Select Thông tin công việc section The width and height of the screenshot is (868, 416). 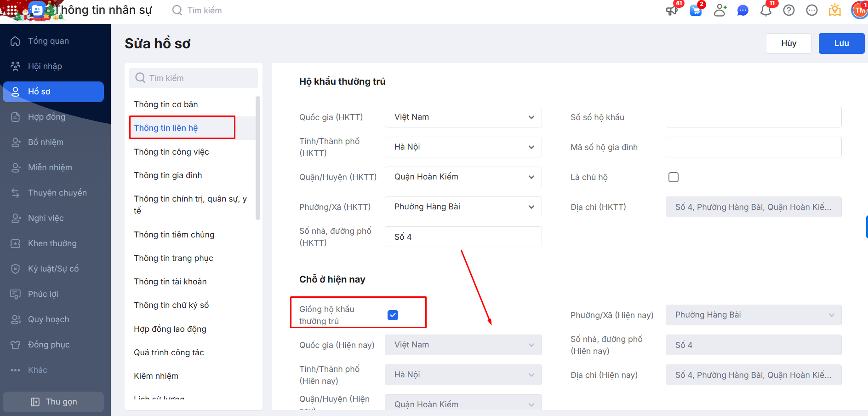pyautogui.click(x=171, y=152)
